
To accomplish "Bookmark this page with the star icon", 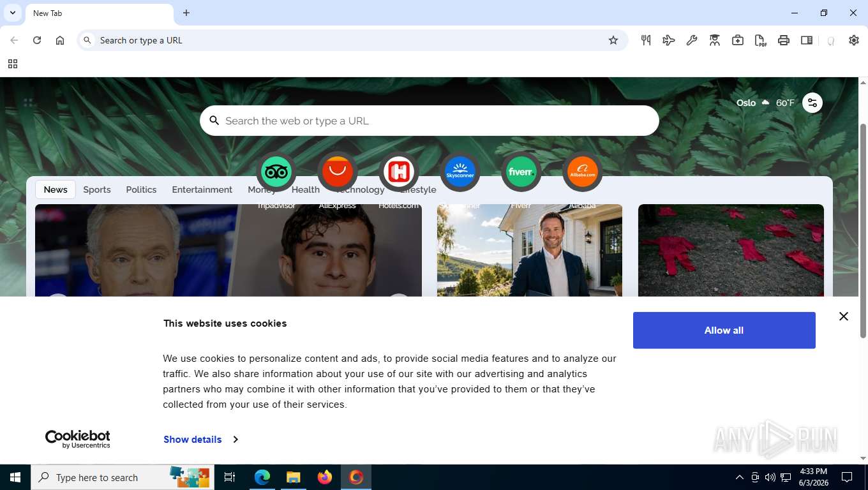I will click(x=613, y=40).
